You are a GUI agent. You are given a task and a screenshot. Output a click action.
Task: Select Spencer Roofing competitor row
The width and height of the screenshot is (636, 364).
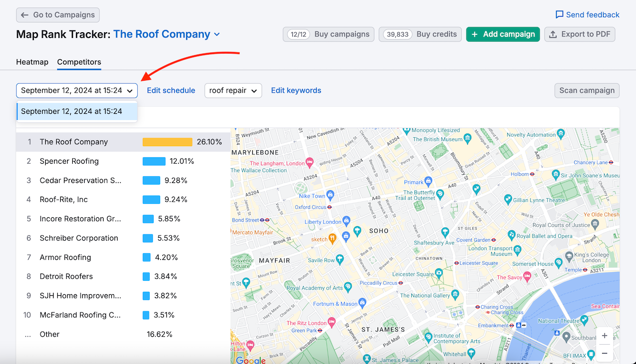coord(69,161)
